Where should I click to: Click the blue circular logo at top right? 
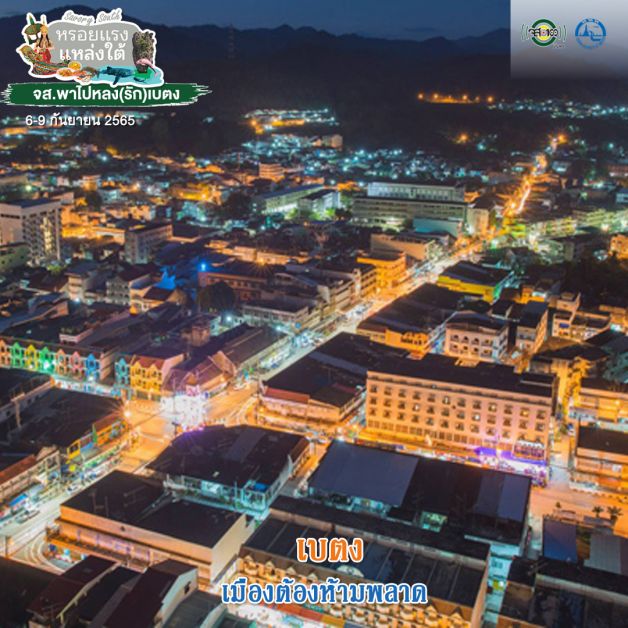point(590,33)
